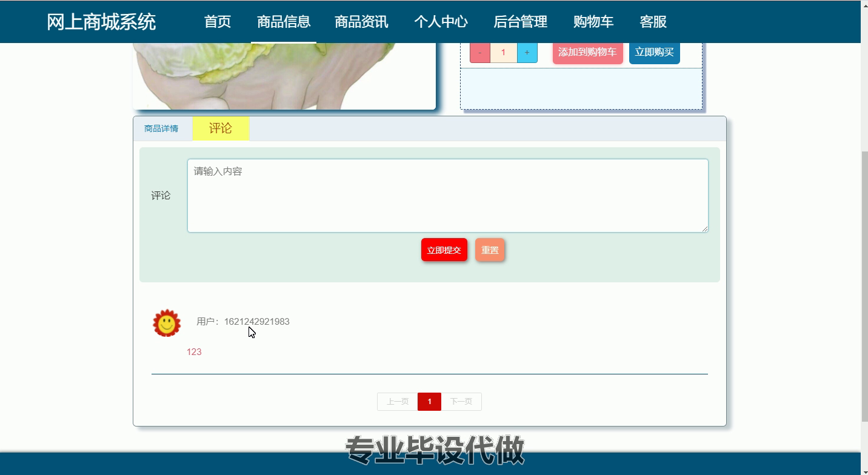Click the quantity input showing 1

click(503, 53)
